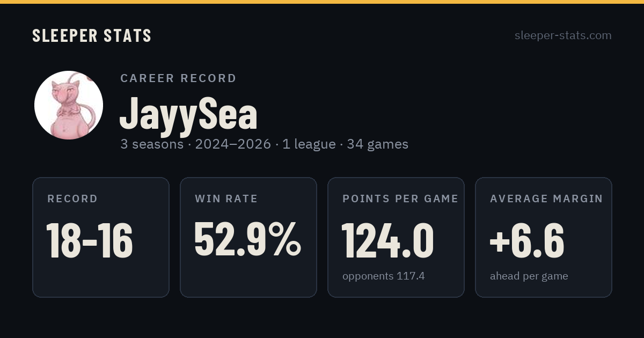The height and width of the screenshot is (338, 644).
Task: Click the WIN RATE label text
Action: click(226, 199)
